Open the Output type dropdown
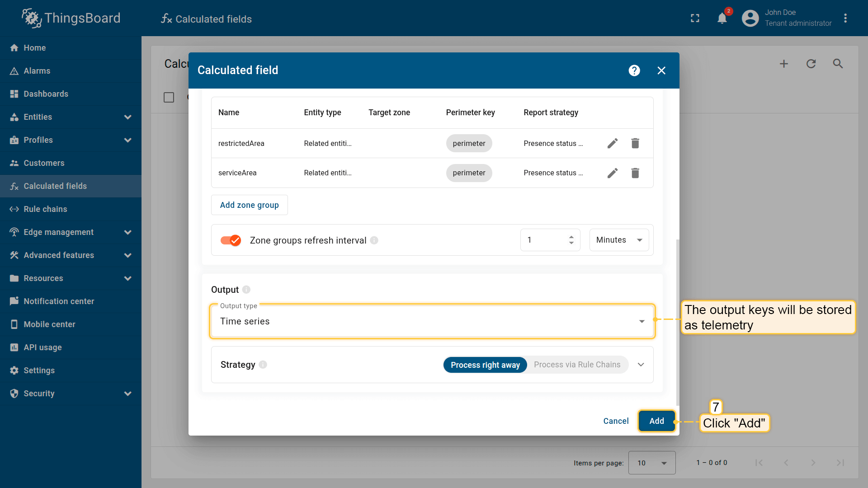 coord(432,321)
